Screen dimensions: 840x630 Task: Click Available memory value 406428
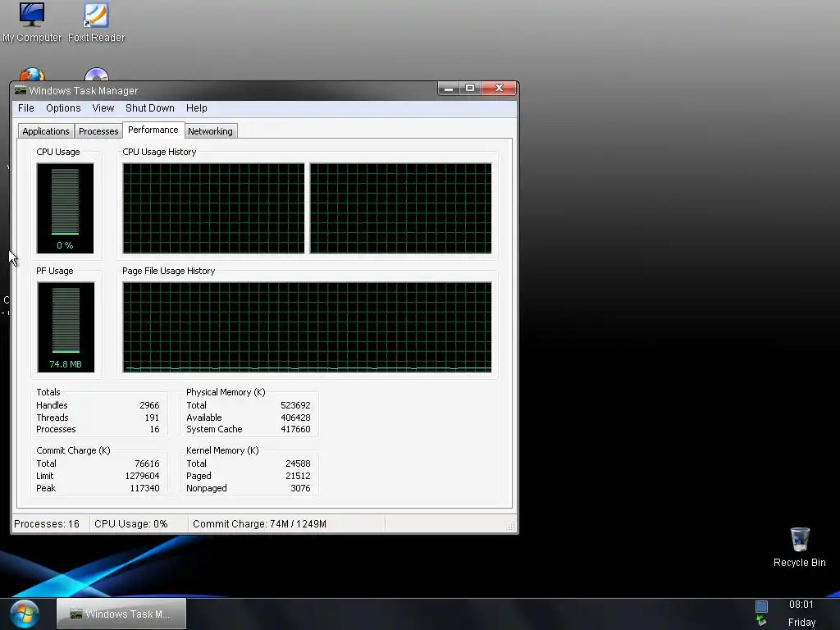[x=295, y=418]
